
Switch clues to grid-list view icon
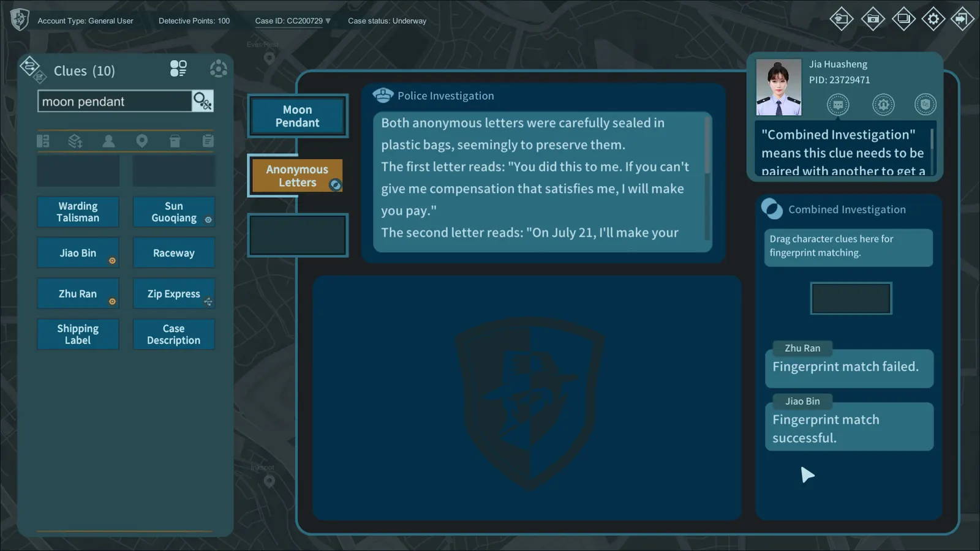pyautogui.click(x=178, y=68)
